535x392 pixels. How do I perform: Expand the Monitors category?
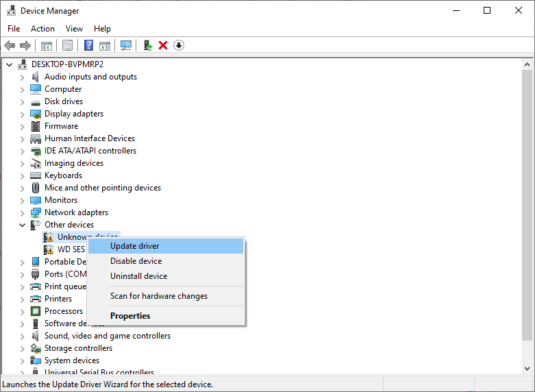(22, 201)
